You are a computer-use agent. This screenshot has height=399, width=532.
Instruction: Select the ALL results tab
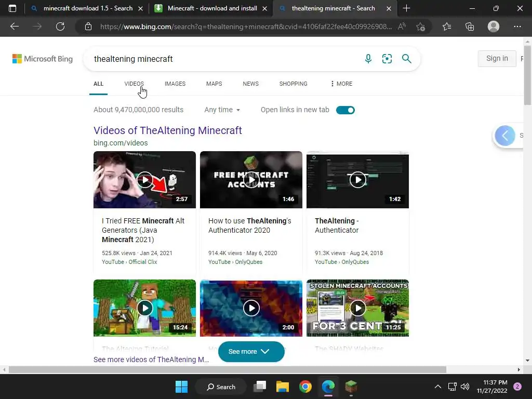coord(98,84)
